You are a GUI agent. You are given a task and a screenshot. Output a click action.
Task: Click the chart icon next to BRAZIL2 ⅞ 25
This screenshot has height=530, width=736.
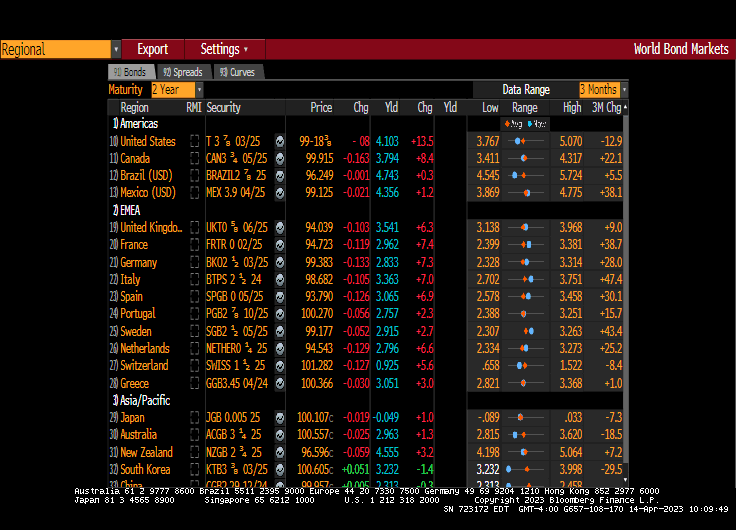(x=280, y=176)
